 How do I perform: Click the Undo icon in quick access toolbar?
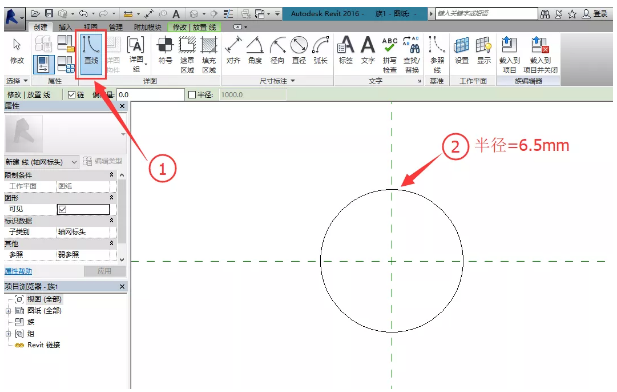(x=83, y=14)
